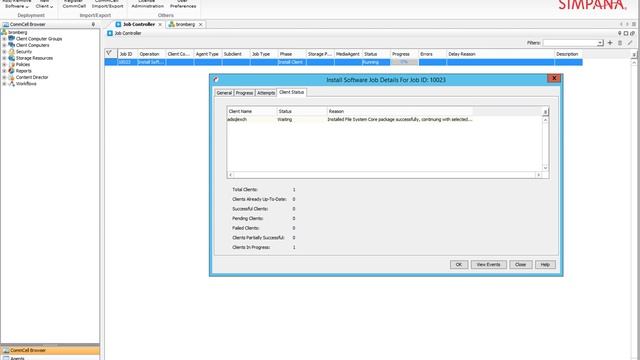Click tab list menu icon at top right

[634, 24]
